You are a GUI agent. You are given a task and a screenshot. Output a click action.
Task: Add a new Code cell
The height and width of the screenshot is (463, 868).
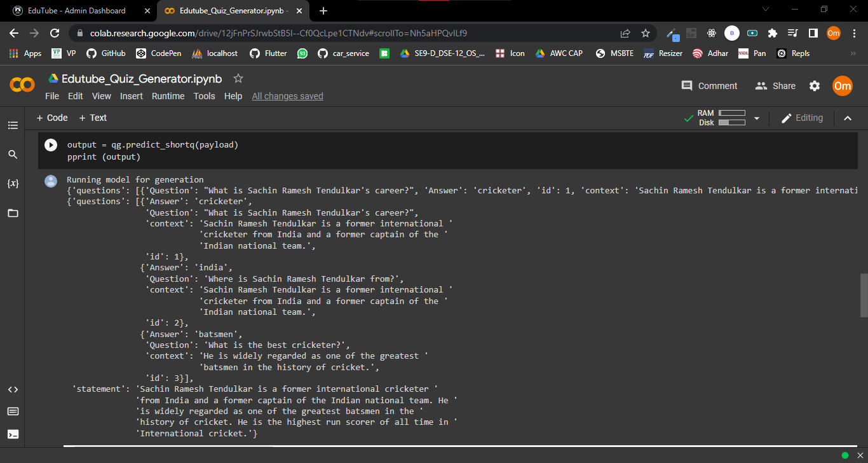coord(52,118)
